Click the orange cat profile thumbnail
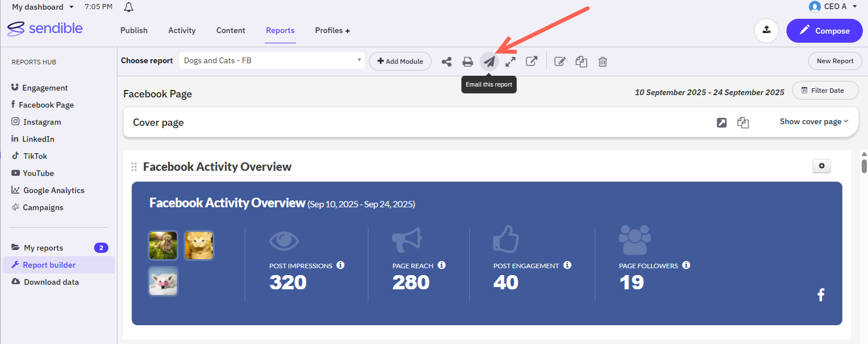The height and width of the screenshot is (344, 868). (199, 245)
